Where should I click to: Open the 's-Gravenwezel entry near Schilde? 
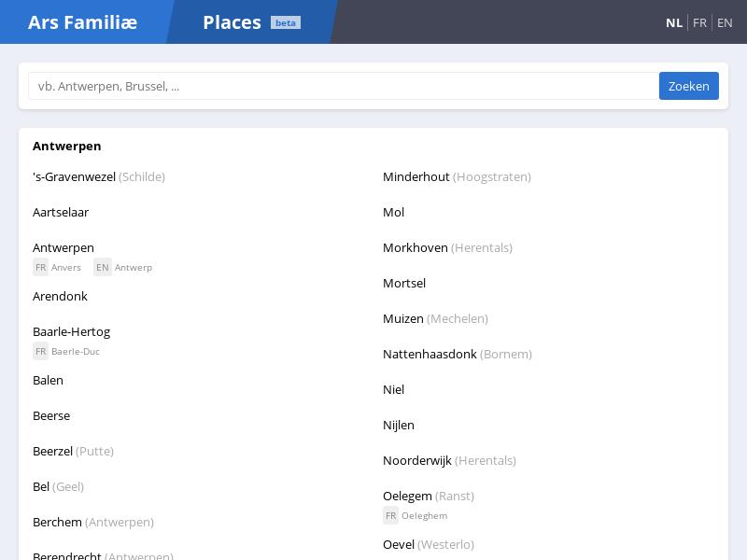point(75,176)
